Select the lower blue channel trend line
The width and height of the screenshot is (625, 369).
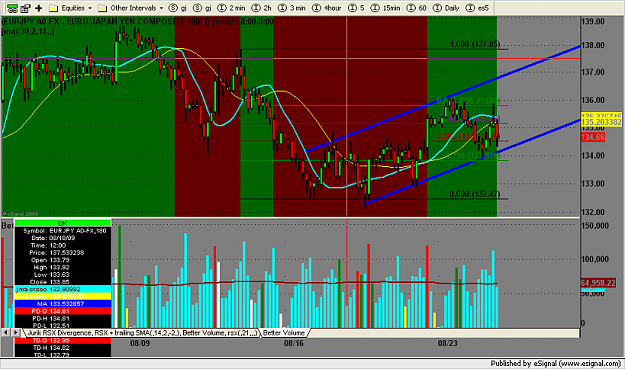[x=473, y=161]
